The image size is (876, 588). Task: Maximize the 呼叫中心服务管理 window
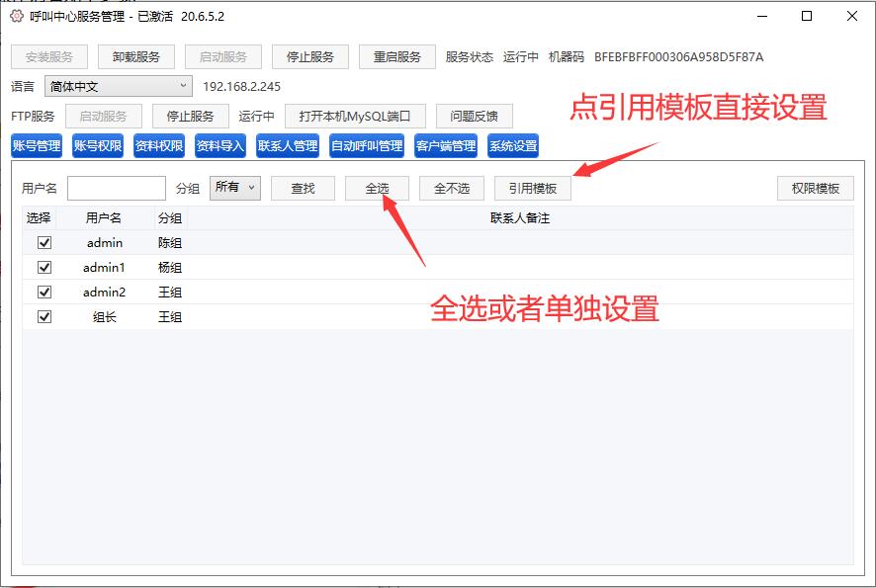[x=807, y=16]
